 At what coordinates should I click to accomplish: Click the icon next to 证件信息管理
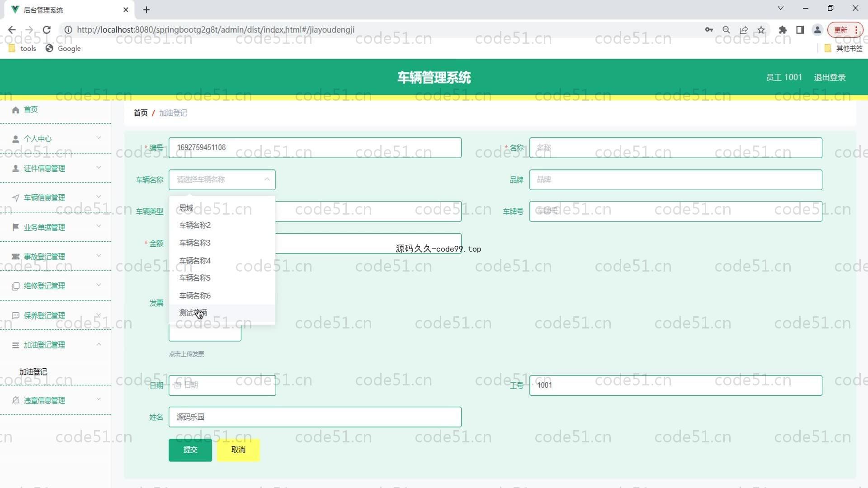click(16, 169)
